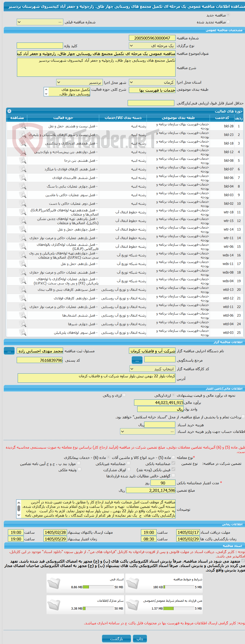Click the بازگشت back button

point(116,639)
